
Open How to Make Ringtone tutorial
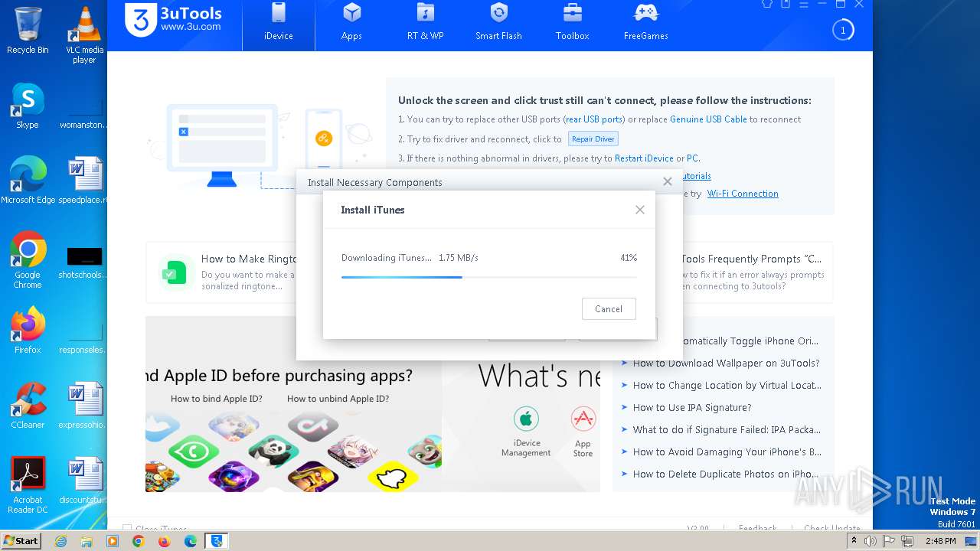coord(249,259)
